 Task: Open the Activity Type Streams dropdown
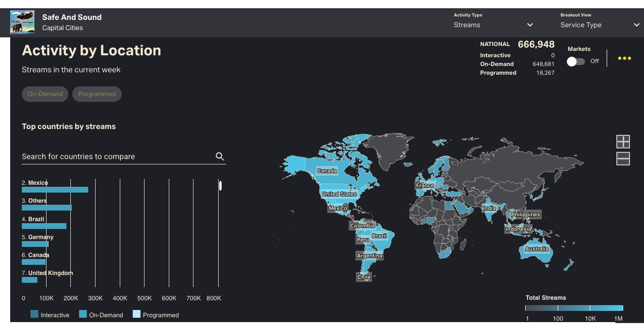pos(493,25)
